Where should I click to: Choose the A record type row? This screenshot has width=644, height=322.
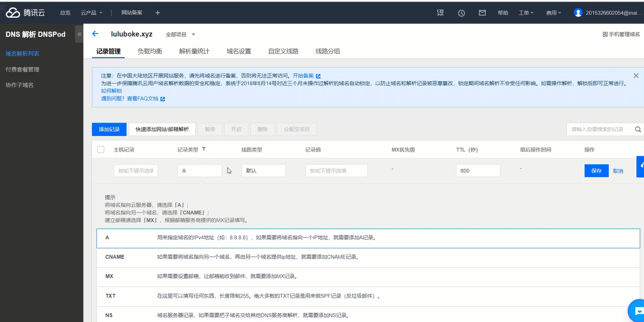(368, 238)
